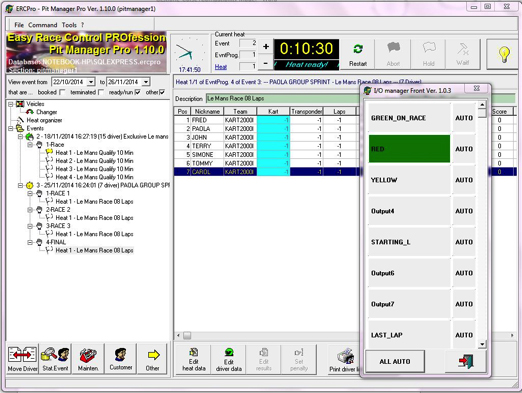Viewport: 522px width, 393px height.
Task: Select the Heat organizer tree item
Action: pos(44,120)
